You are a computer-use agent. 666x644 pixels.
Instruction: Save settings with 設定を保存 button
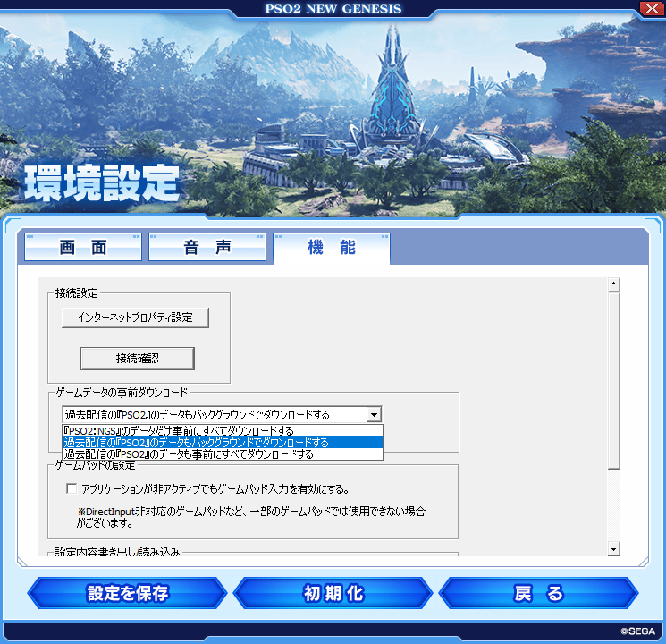click(x=128, y=593)
